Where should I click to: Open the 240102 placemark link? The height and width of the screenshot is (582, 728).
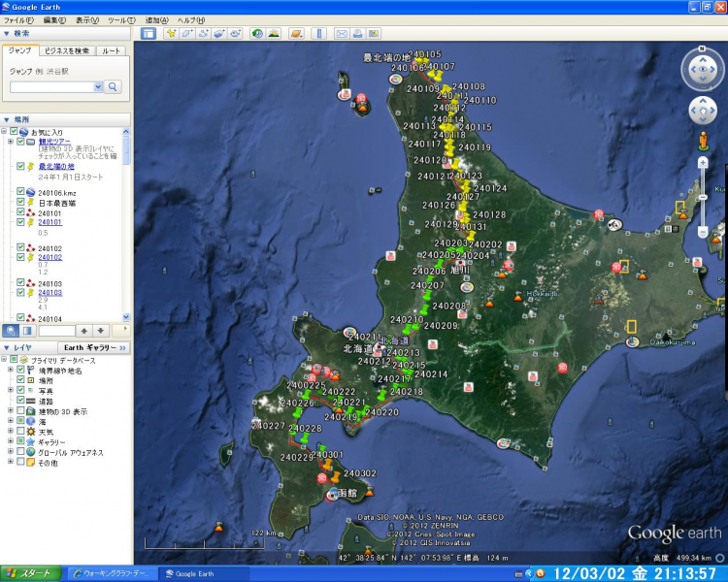(x=50, y=257)
